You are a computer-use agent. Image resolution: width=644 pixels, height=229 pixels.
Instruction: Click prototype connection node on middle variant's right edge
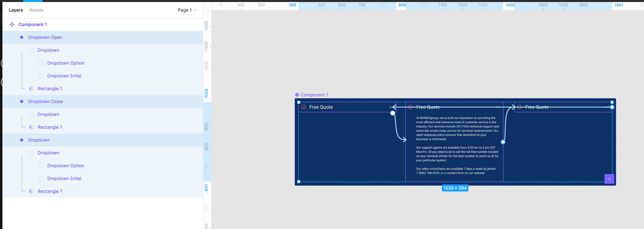coord(503,142)
